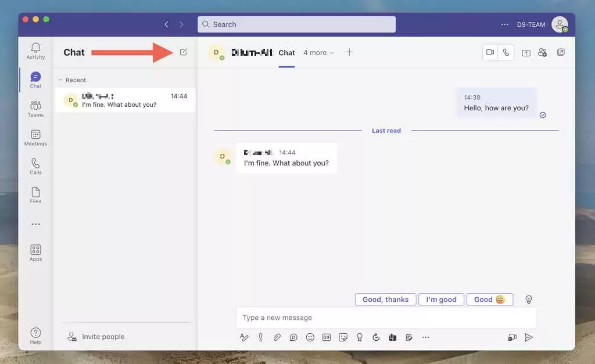This screenshot has height=364, width=595.
Task: Pop out the chat window
Action: [561, 52]
